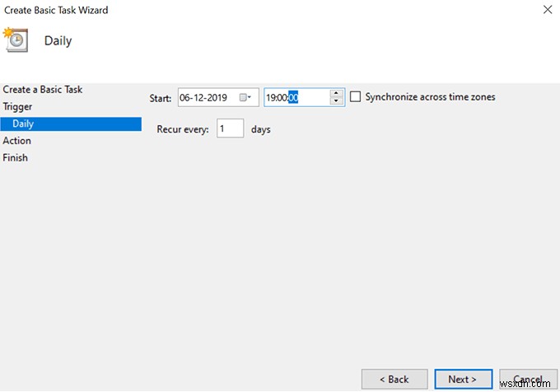The image size is (560, 392).
Task: Select Create a Basic Task wizard step
Action: click(43, 89)
